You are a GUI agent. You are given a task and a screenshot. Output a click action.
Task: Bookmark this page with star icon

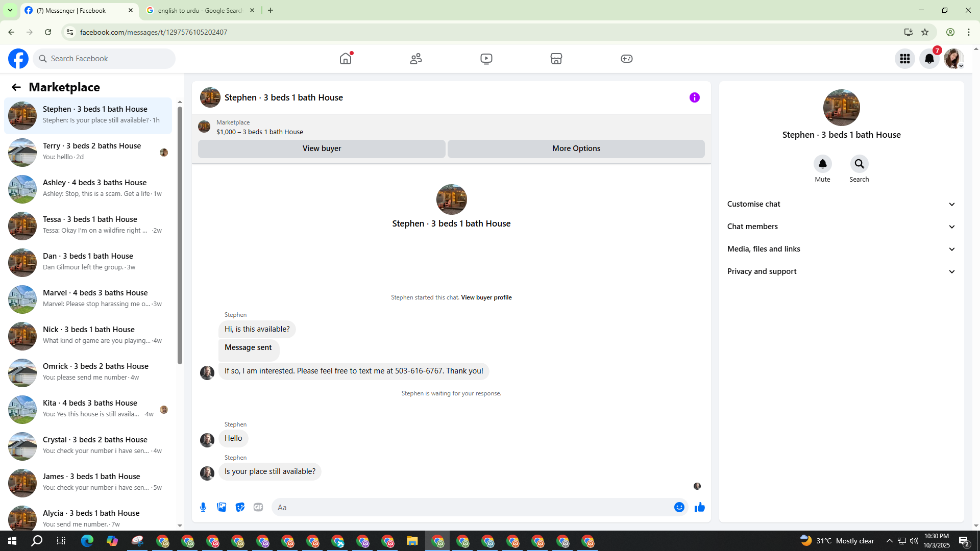point(925,32)
